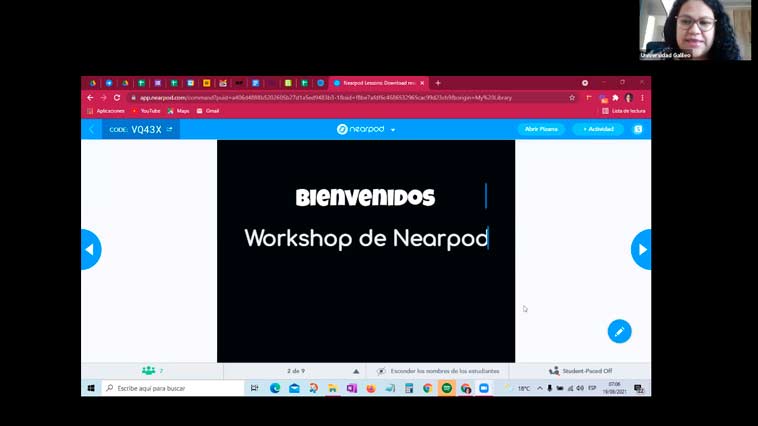758x426 pixels.
Task: Click the + Actividad button
Action: click(x=598, y=129)
